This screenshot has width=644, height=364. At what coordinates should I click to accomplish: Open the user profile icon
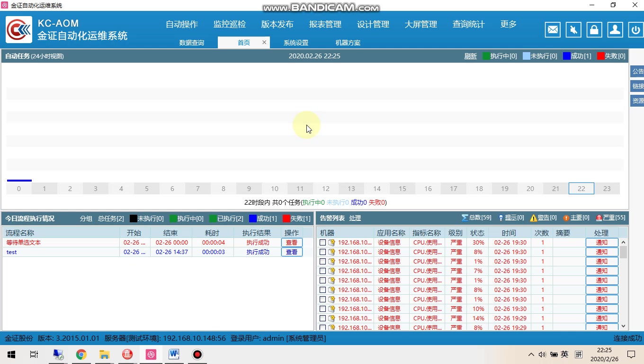(x=615, y=29)
